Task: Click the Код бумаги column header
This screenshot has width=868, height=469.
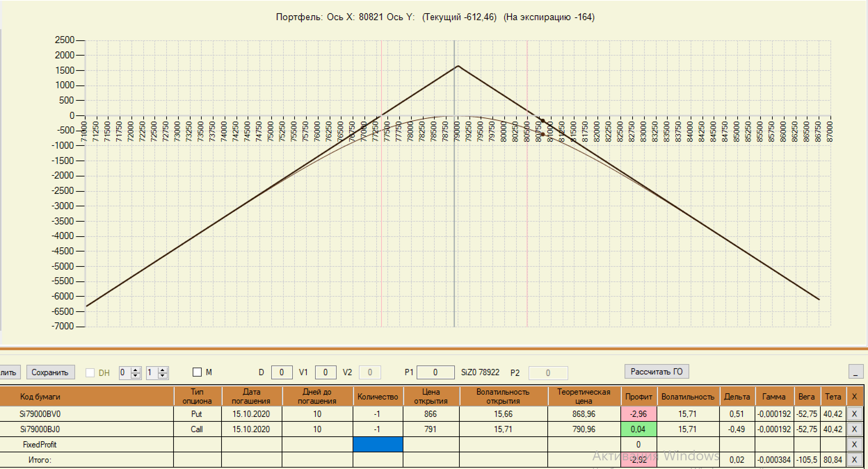Action: tap(40, 396)
